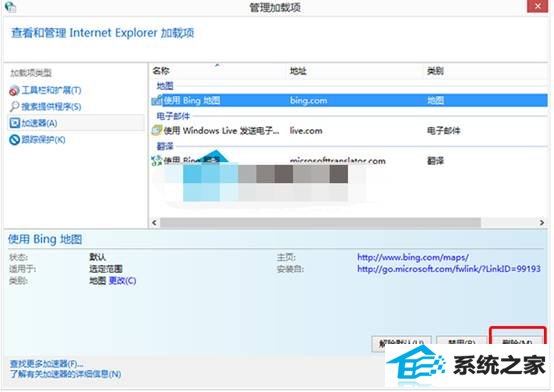Sort list by 名称 column header
The height and width of the screenshot is (392, 554).
161,71
